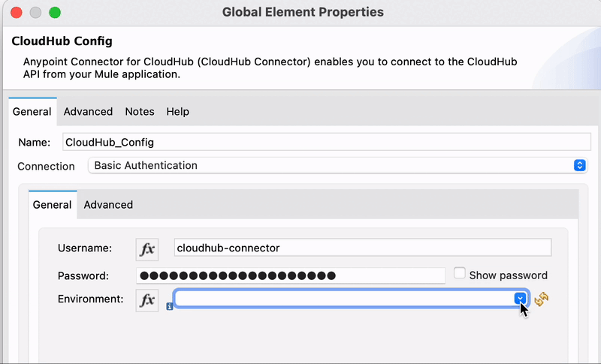Switch to the inner Advanced connection tab
Viewport: 601px width, 364px height.
click(x=108, y=204)
